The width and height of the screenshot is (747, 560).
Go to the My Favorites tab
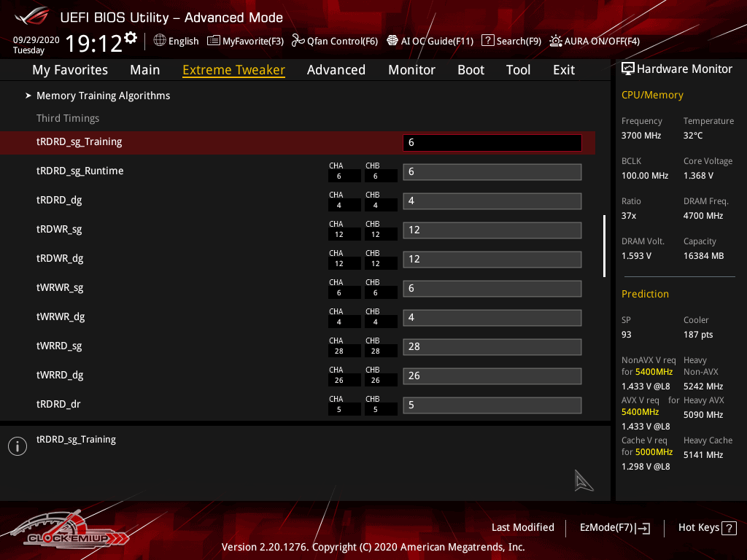pyautogui.click(x=70, y=70)
